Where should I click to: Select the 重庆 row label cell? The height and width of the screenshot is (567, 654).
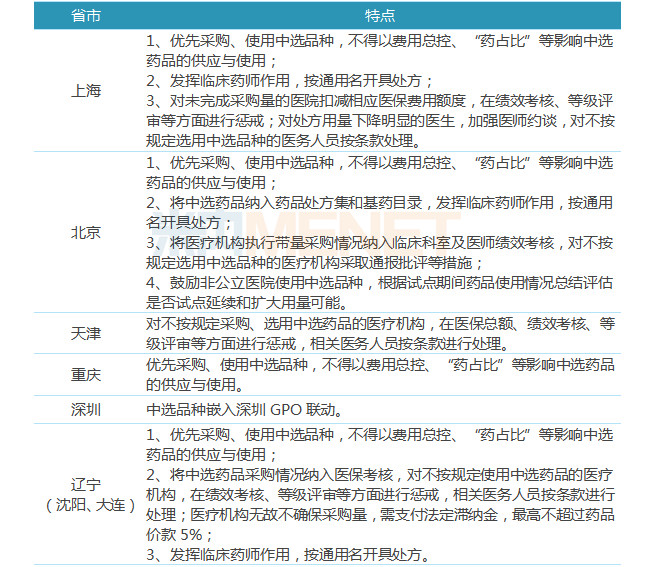[x=86, y=374]
